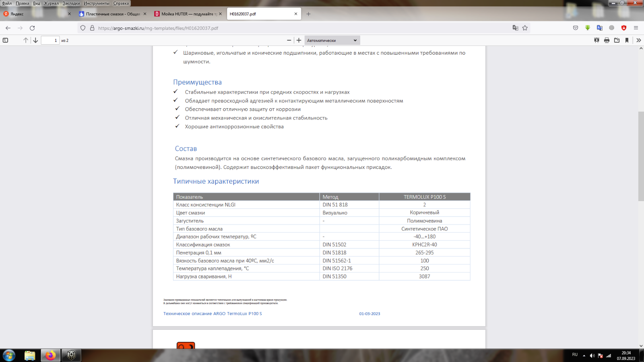Close the Мойка HUTER tab
Screen dimensions: 644x362
(220, 14)
